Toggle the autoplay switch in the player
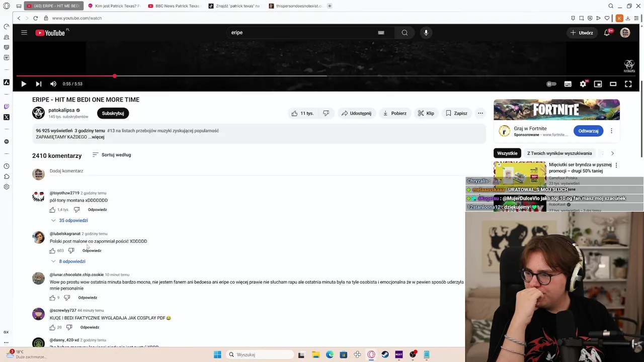 pyautogui.click(x=551, y=84)
